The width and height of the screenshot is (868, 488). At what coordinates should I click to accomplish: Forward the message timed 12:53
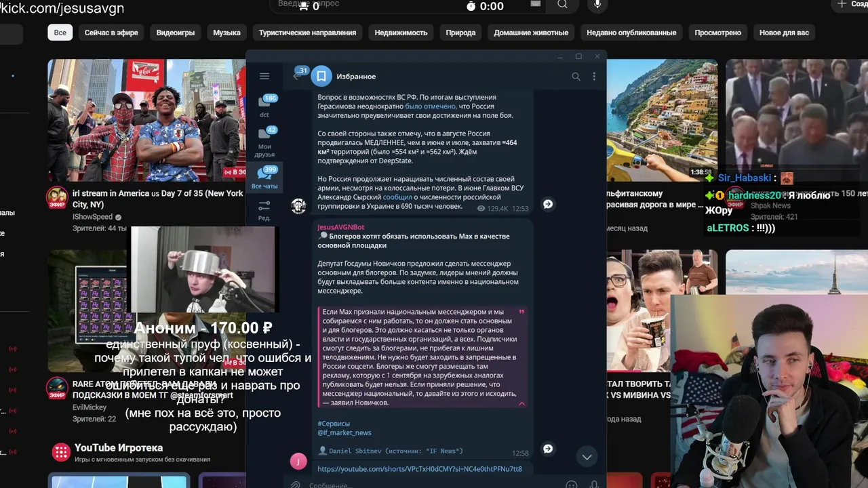(x=548, y=204)
